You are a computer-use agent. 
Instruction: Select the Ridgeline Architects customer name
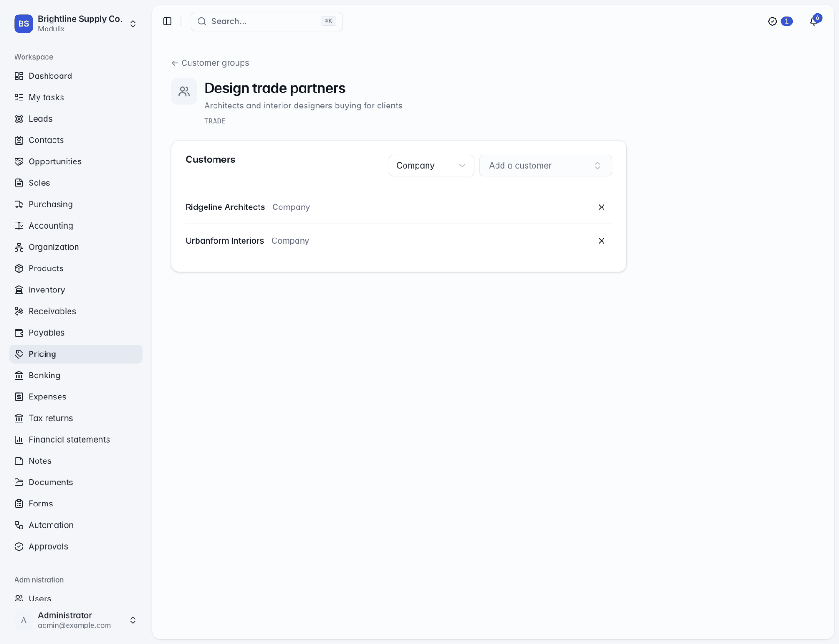(225, 207)
